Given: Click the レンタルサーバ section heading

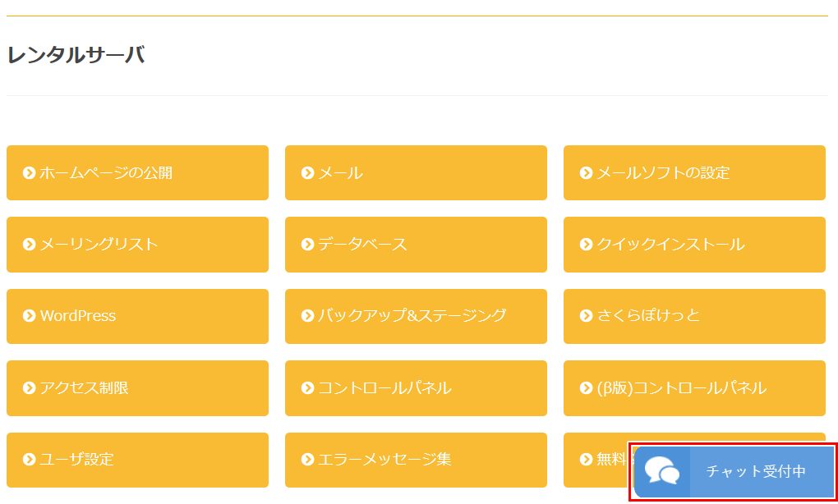Looking at the screenshot, I should point(76,55).
